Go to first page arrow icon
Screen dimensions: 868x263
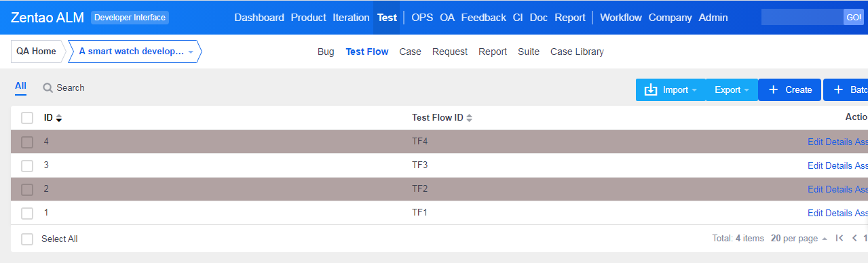pyautogui.click(x=839, y=239)
